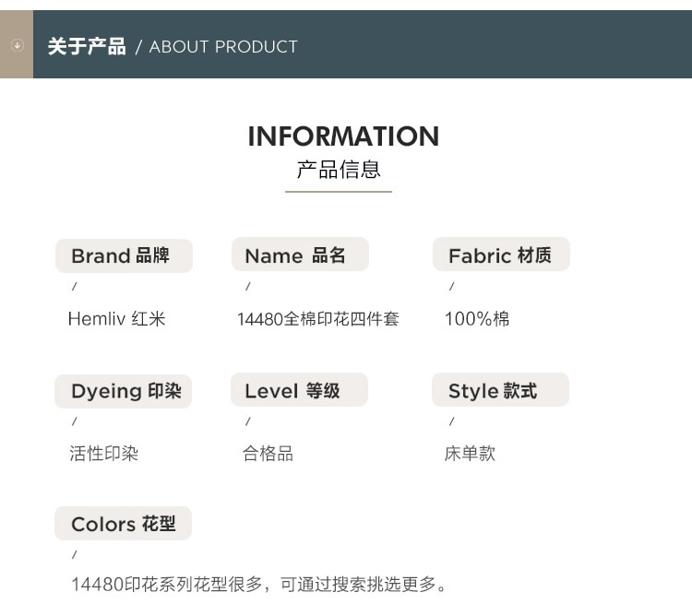Click the ABOUT PRODUCT header text
The height and width of the screenshot is (616, 692).
pyautogui.click(x=223, y=47)
